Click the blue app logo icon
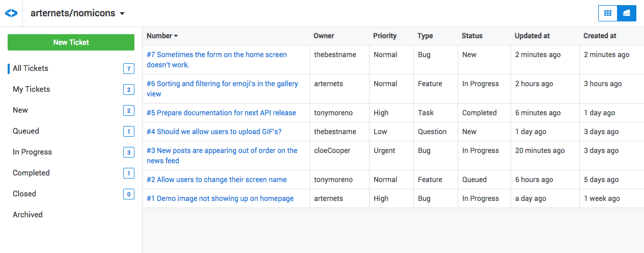644x253 pixels. [x=11, y=13]
